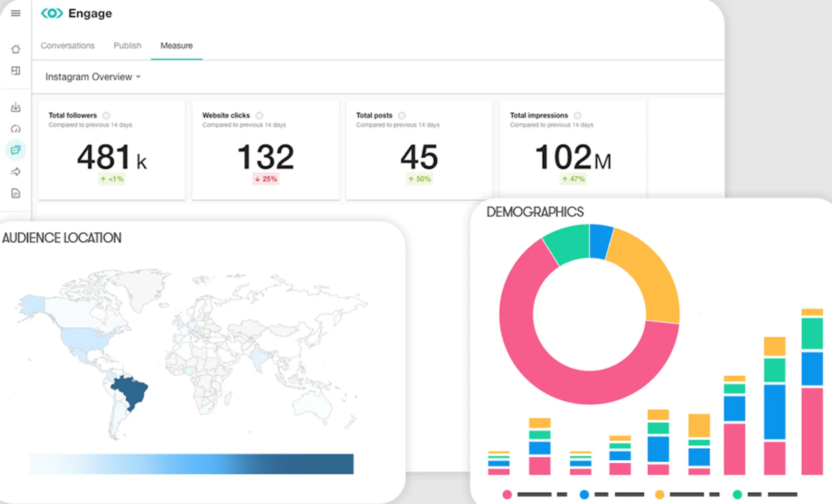This screenshot has width=832, height=504.
Task: Open the boards panel icon in sidebar
Action: click(x=15, y=71)
